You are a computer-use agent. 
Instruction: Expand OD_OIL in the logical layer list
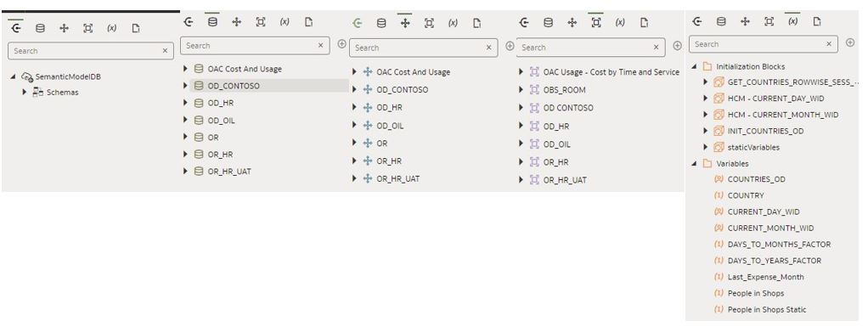354,126
